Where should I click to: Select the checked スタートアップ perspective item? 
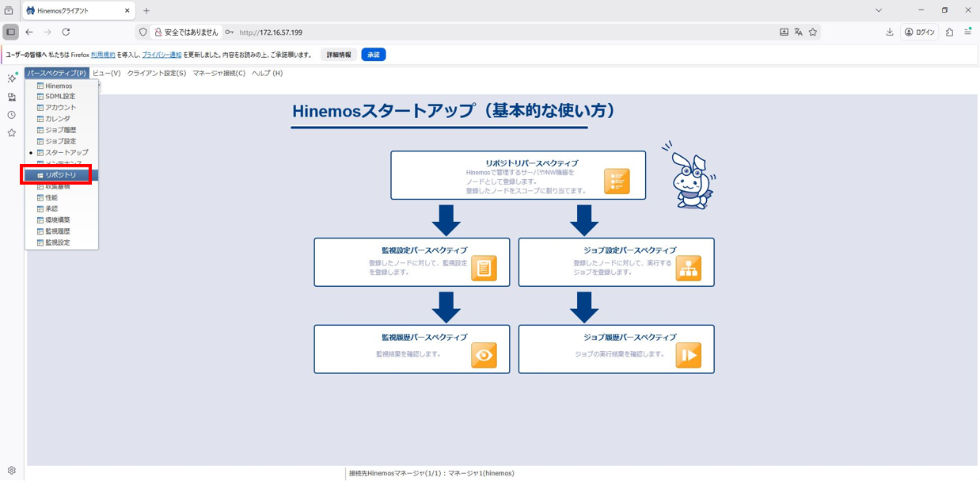click(66, 152)
